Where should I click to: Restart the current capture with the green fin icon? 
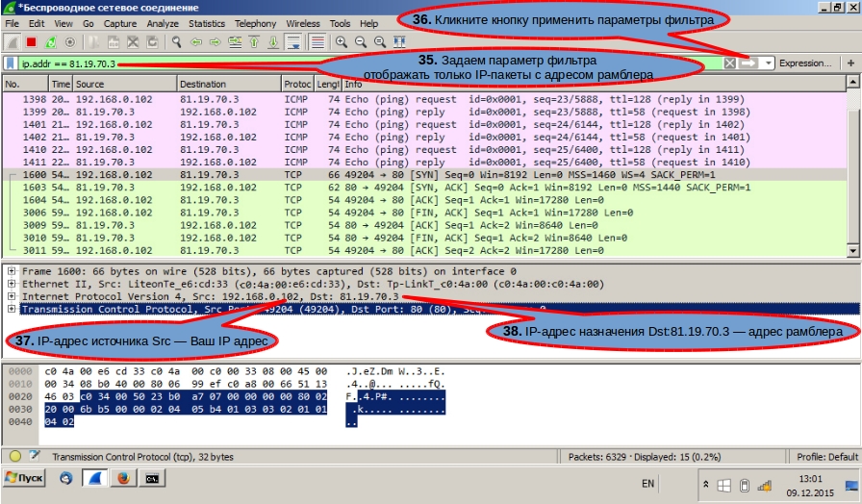tap(50, 42)
